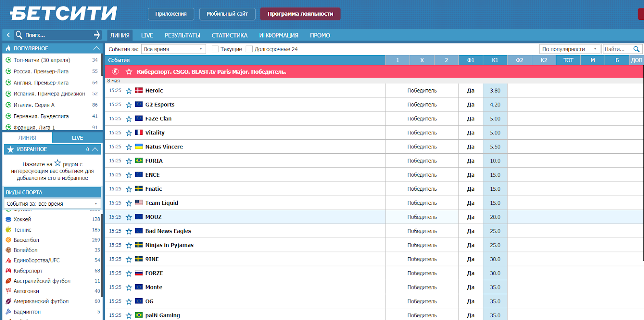Click hockey puck icon by Хоккей
Screen dimensions: 644x320
coord(8,219)
